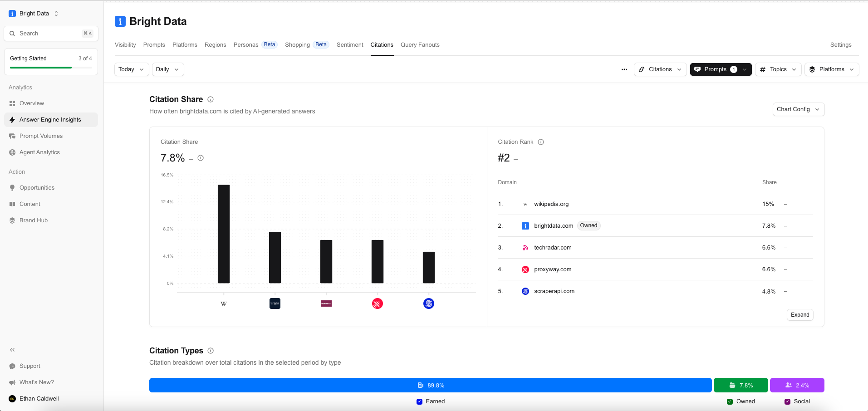Toggle the Owned checkbox
This screenshot has width=868, height=411.
[x=730, y=401]
